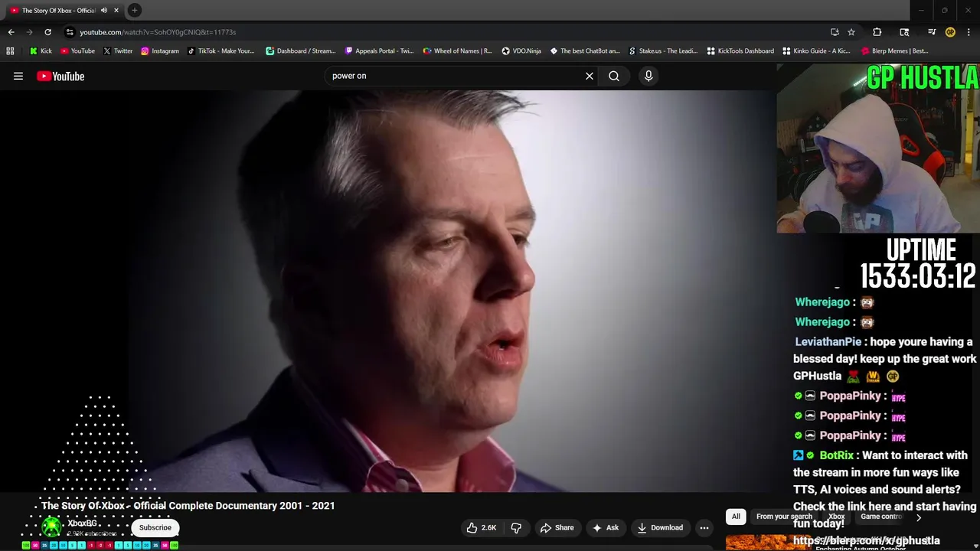Open the Ask AI button

pyautogui.click(x=606, y=527)
